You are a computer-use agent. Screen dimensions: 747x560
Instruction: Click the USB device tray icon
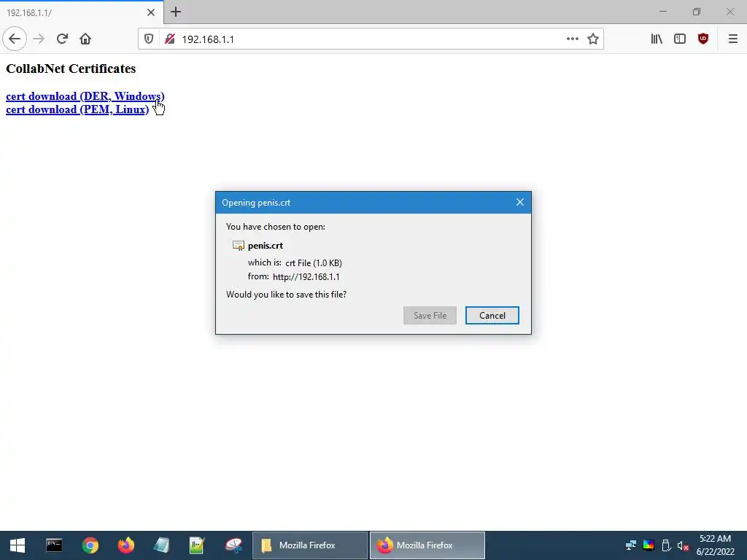[x=666, y=545]
